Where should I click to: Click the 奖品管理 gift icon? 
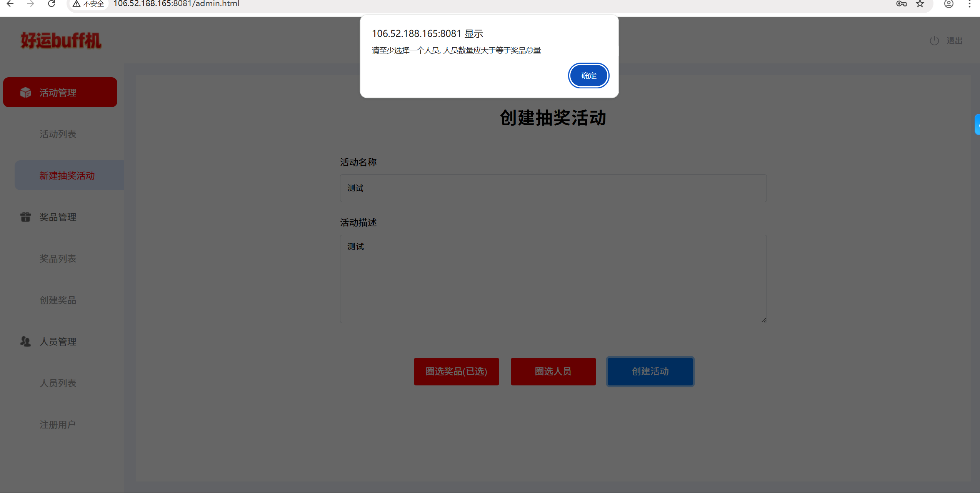point(25,217)
